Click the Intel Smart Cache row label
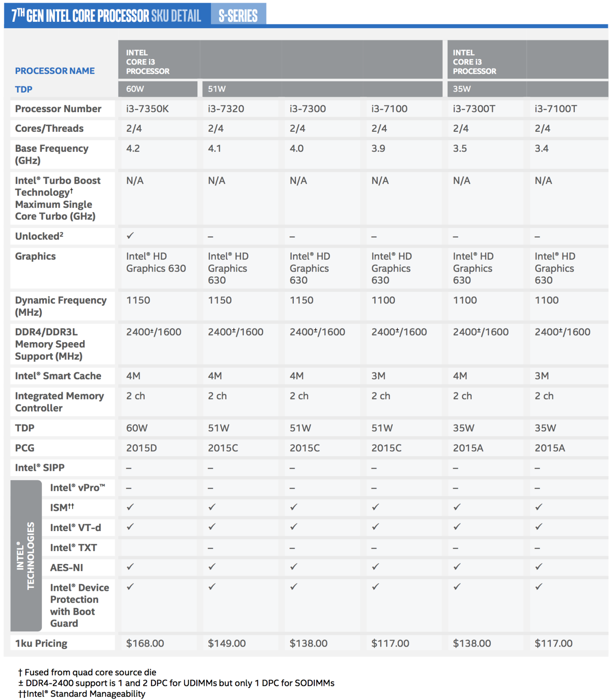This screenshot has height=700, width=614. click(58, 376)
